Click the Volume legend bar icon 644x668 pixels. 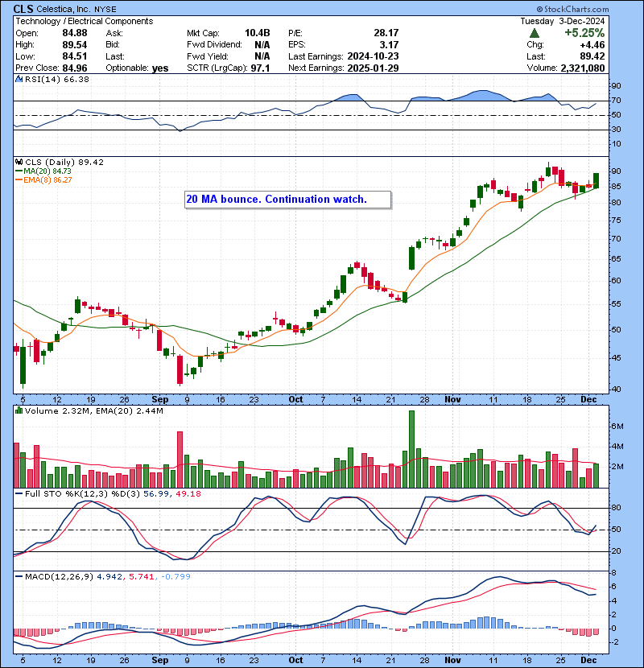coord(19,410)
